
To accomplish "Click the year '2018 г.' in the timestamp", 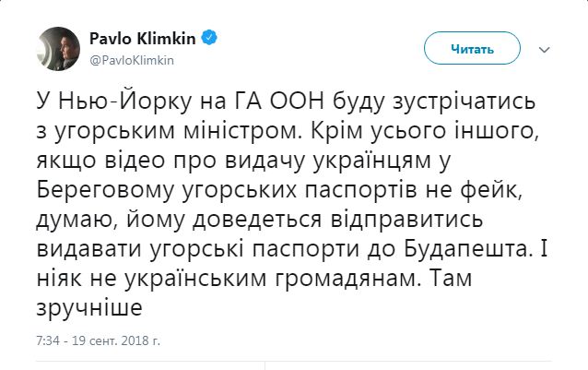I will [x=141, y=340].
